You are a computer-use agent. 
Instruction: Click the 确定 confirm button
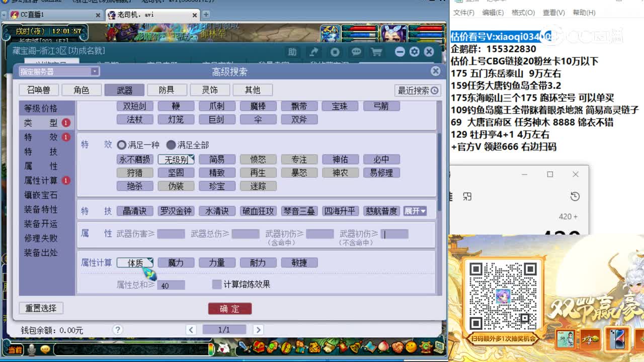tap(230, 309)
